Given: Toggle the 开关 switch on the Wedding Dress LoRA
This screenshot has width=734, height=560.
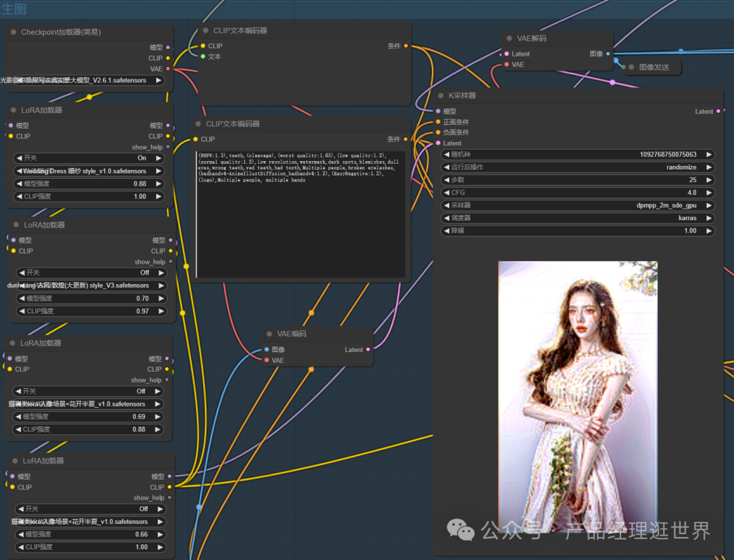Looking at the screenshot, I should click(89, 158).
